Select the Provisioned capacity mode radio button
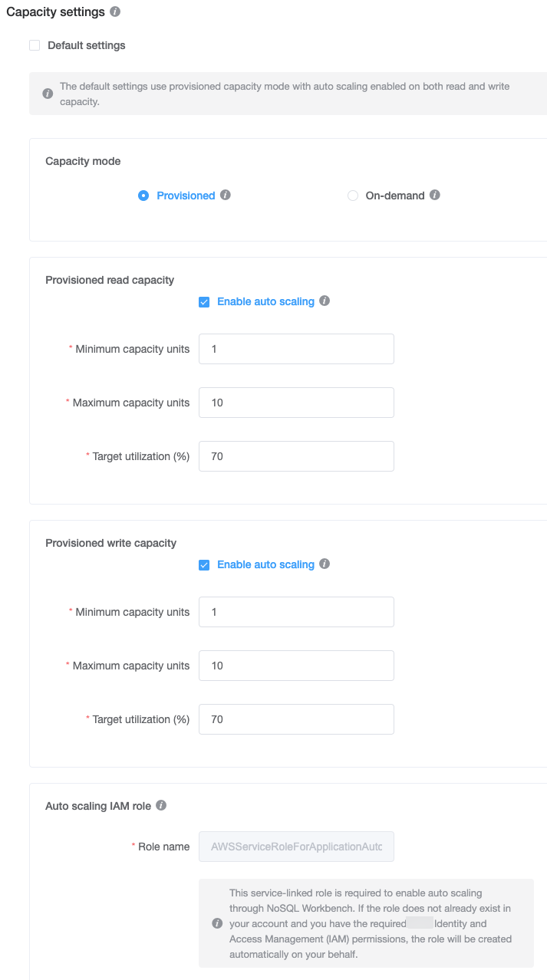 [143, 196]
